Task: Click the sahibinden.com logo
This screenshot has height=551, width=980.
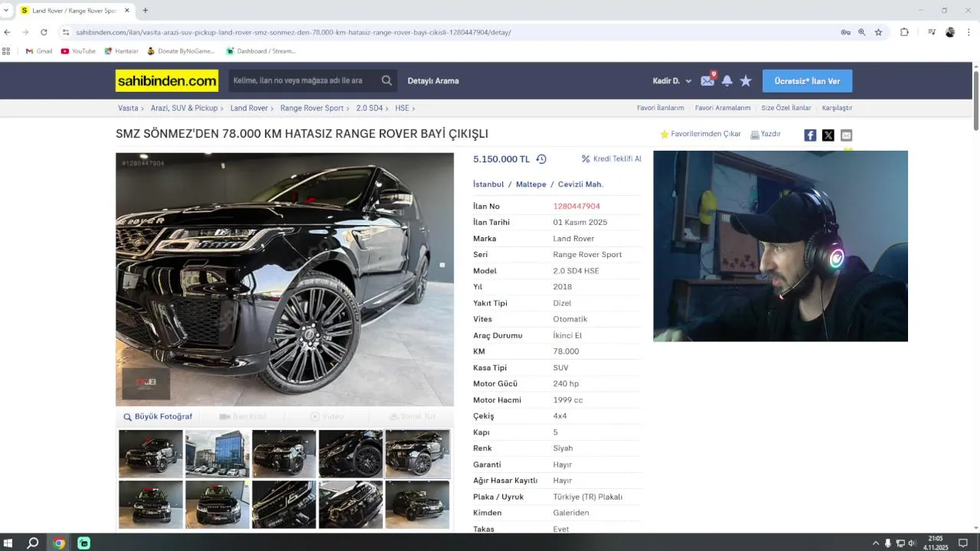Action: 167,80
